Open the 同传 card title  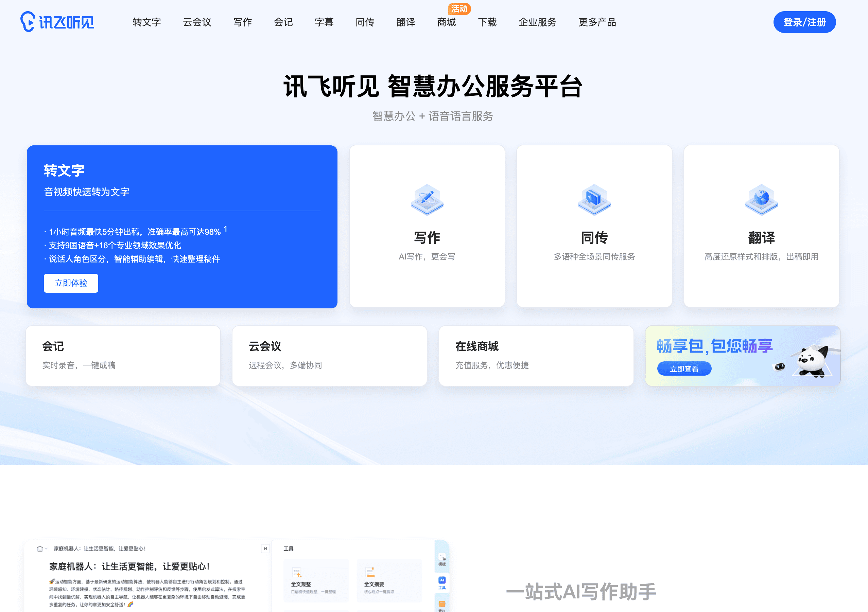[594, 238]
